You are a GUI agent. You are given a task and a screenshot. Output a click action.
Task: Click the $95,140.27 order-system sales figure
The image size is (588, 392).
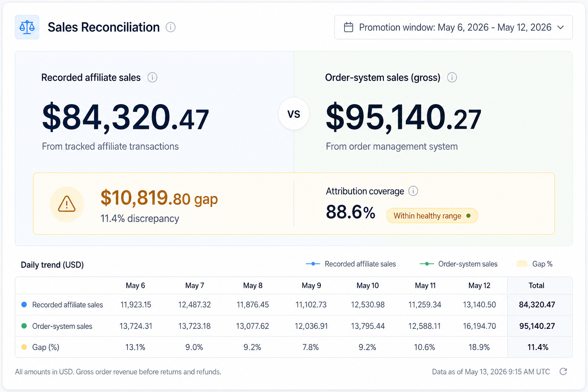click(403, 117)
